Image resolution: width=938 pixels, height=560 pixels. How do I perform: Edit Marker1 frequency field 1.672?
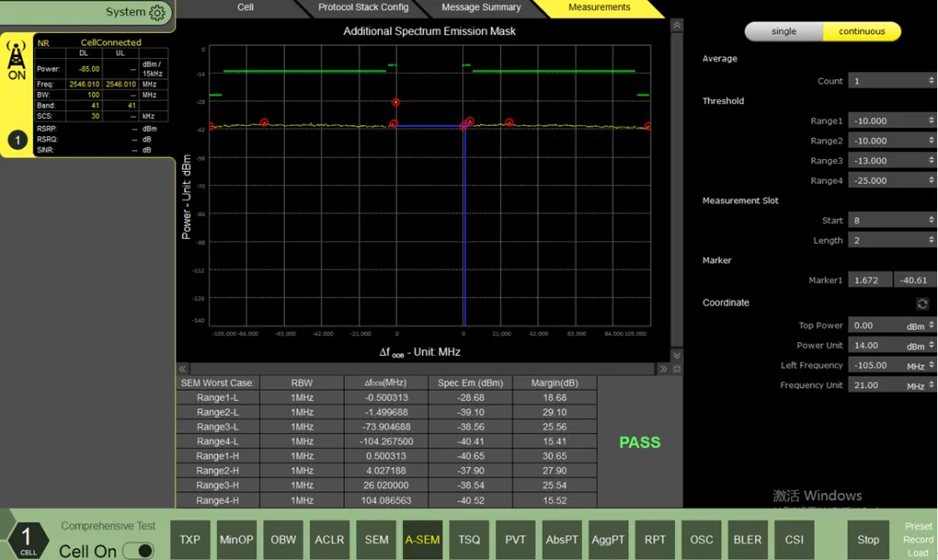[x=869, y=280]
